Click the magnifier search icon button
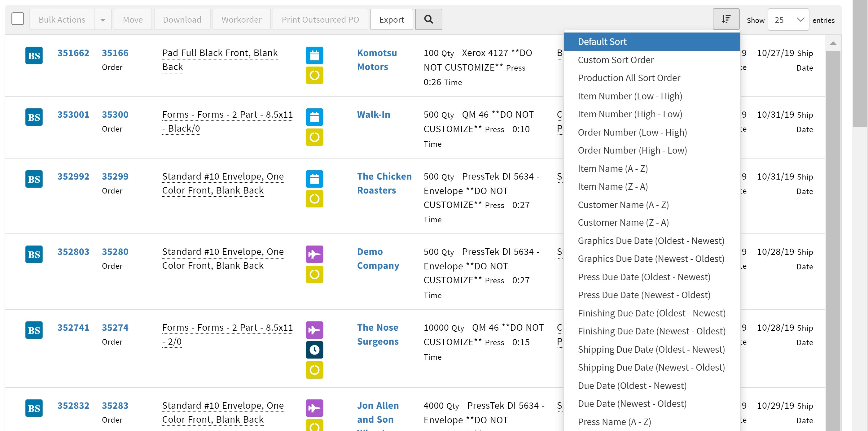The height and width of the screenshot is (431, 868). coord(428,20)
